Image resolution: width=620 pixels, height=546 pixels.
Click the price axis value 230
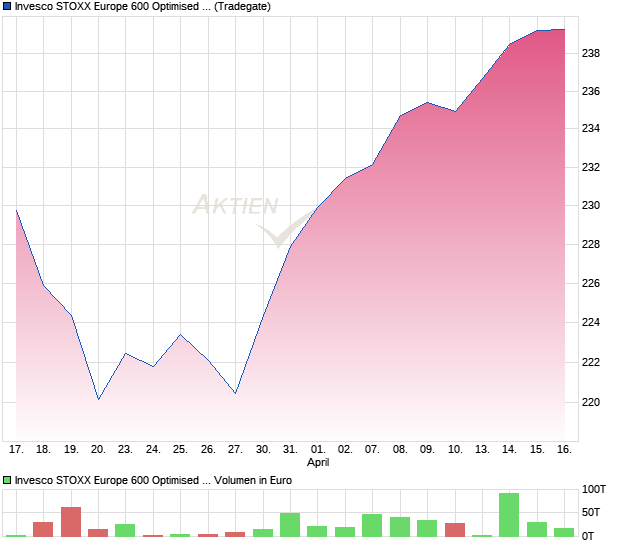(x=591, y=205)
